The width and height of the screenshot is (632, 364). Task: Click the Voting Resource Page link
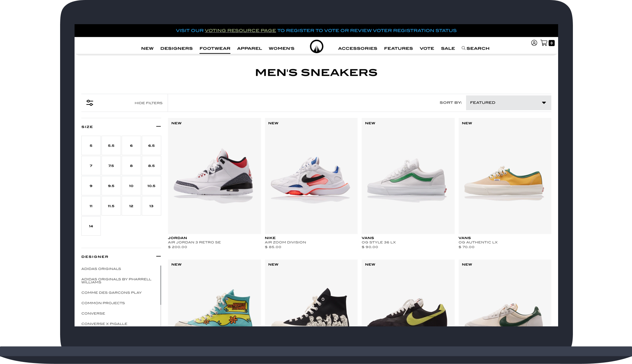pyautogui.click(x=240, y=31)
